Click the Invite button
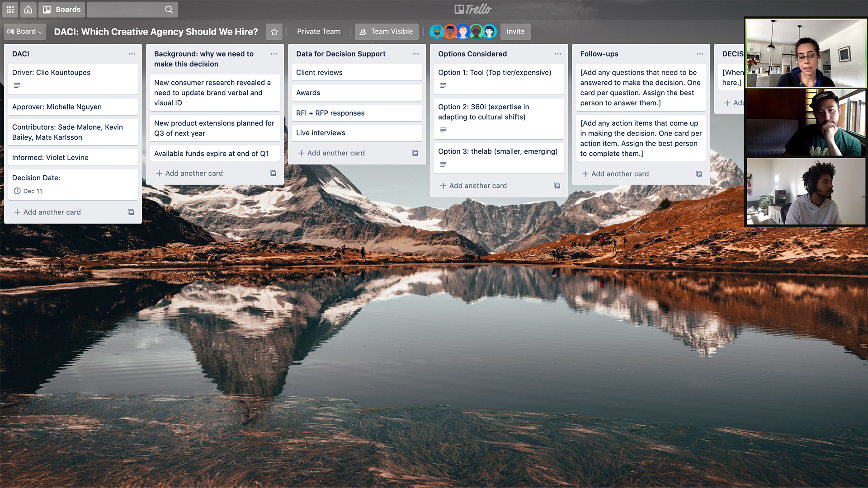 [x=515, y=31]
